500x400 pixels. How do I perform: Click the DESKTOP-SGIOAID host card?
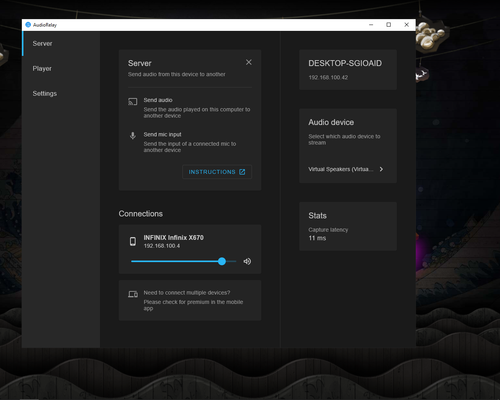348,70
